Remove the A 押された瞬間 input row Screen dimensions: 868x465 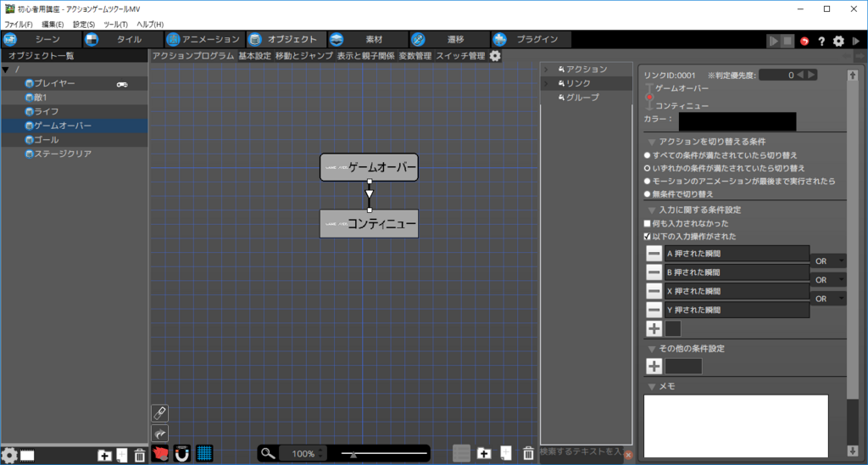(654, 254)
